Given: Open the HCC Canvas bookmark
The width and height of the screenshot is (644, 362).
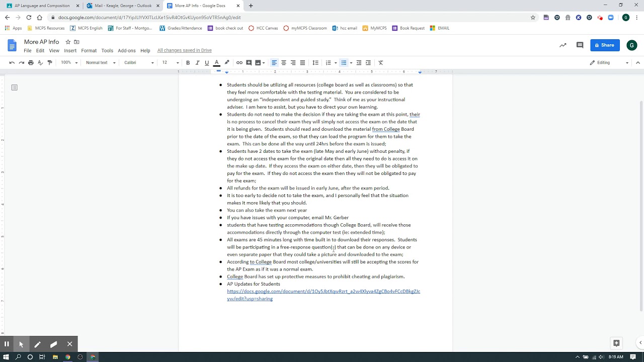Looking at the screenshot, I should [263, 28].
